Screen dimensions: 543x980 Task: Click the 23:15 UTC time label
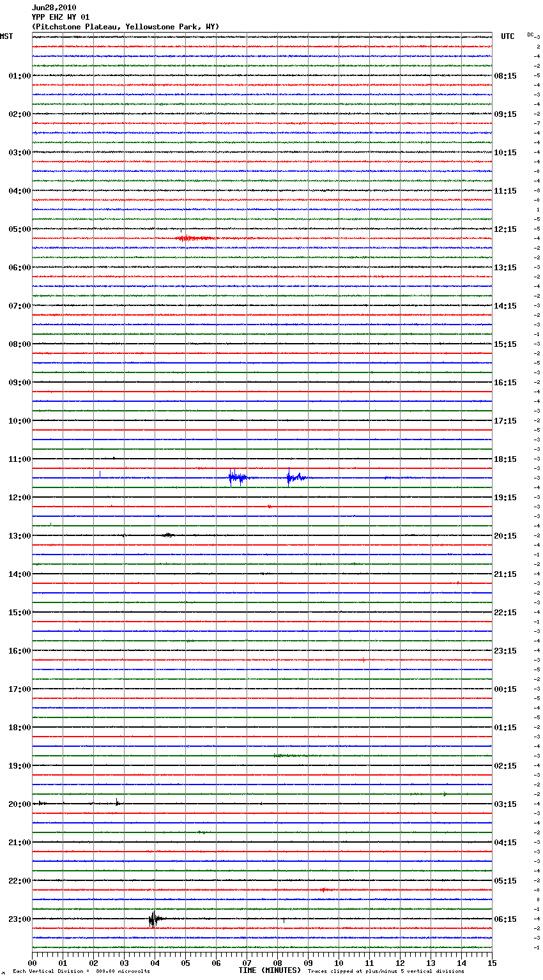tap(505, 651)
